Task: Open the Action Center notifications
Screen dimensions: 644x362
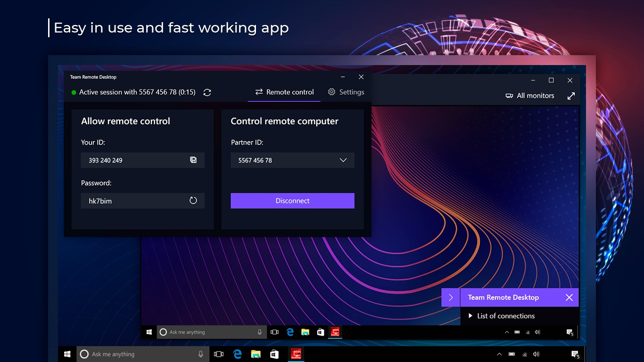Action: pos(575,354)
